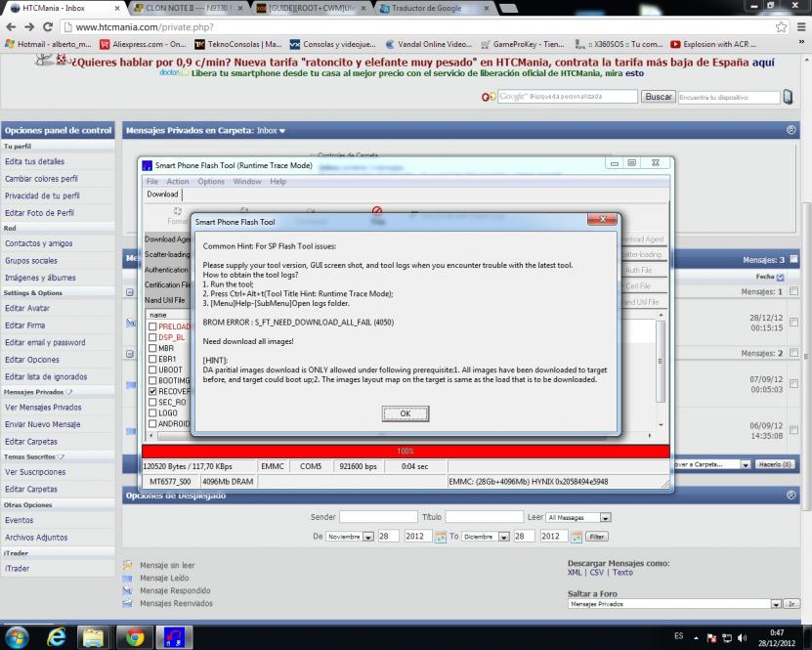Collapse the Mensajes: 1 group
Image resolution: width=812 pixels, height=650 pixels.
129,292
